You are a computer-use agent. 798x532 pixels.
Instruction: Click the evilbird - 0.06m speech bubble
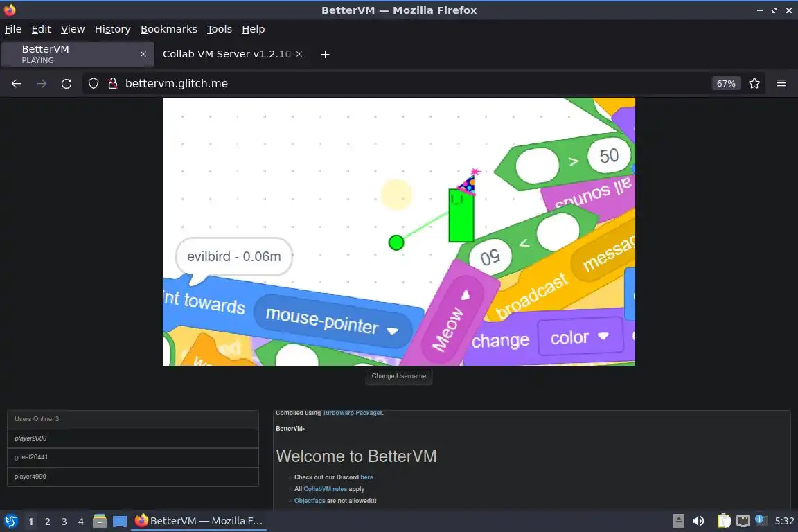pyautogui.click(x=233, y=256)
